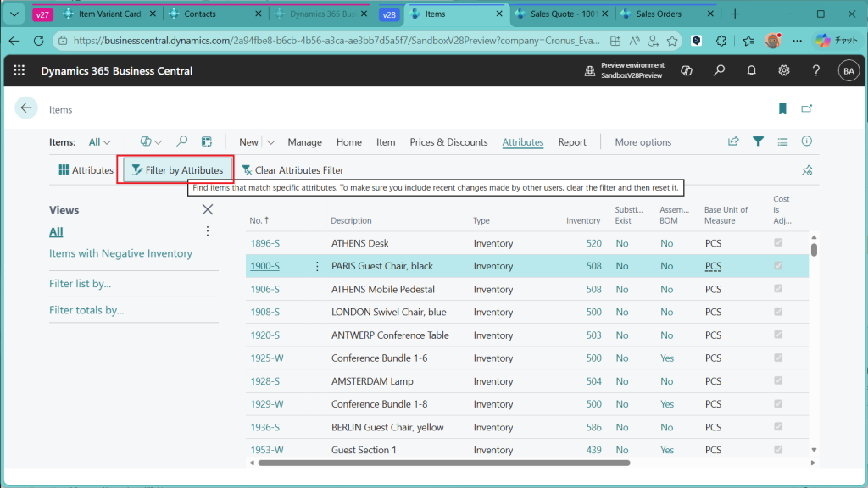Open the notifications bell

pyautogui.click(x=751, y=71)
